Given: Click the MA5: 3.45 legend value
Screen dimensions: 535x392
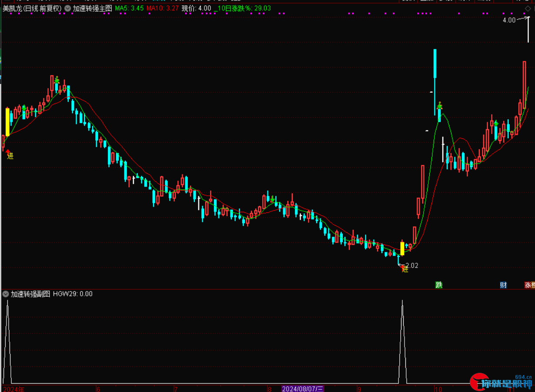Looking at the screenshot, I should tap(129, 8).
